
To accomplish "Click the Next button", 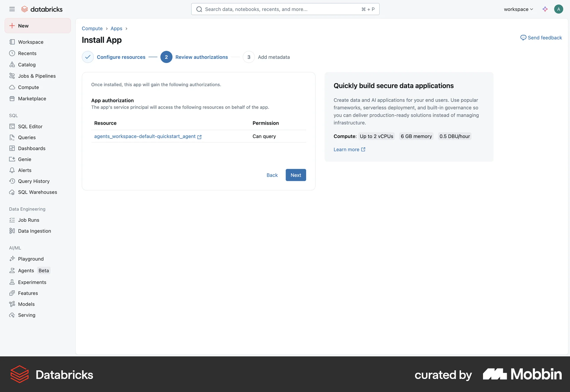I will click(295, 175).
